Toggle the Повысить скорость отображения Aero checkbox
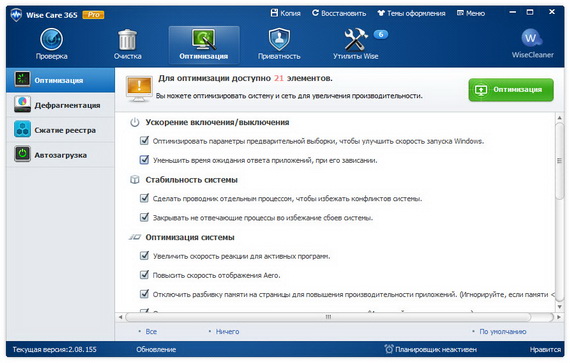570x363 pixels. tap(144, 275)
